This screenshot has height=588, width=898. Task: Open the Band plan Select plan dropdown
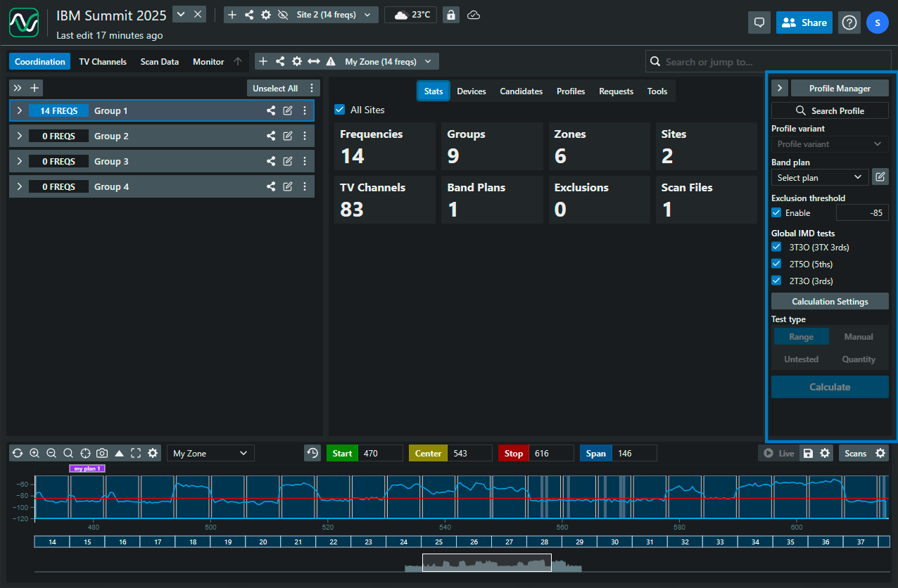pyautogui.click(x=819, y=178)
